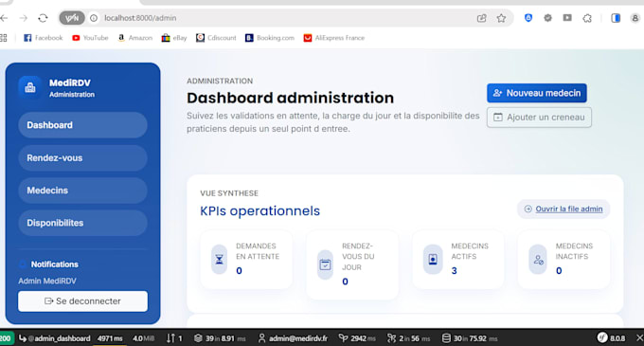Open the @admin_dashboard route entry
The image size is (644, 346).
pyautogui.click(x=55, y=338)
